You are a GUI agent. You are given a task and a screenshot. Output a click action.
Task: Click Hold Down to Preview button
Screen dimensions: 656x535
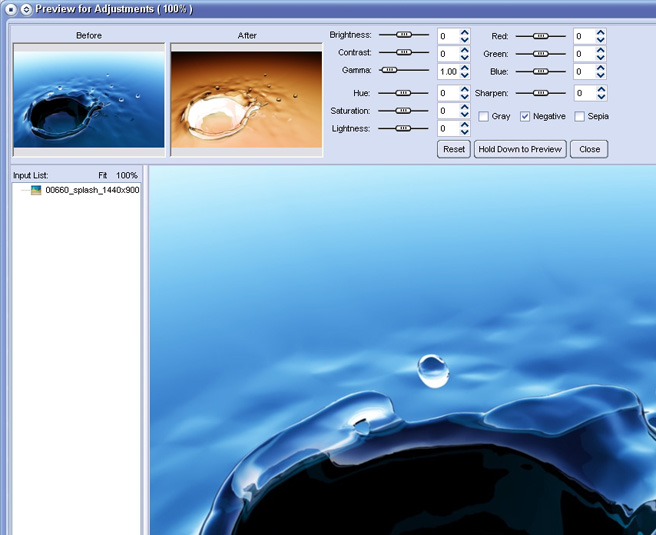[520, 149]
